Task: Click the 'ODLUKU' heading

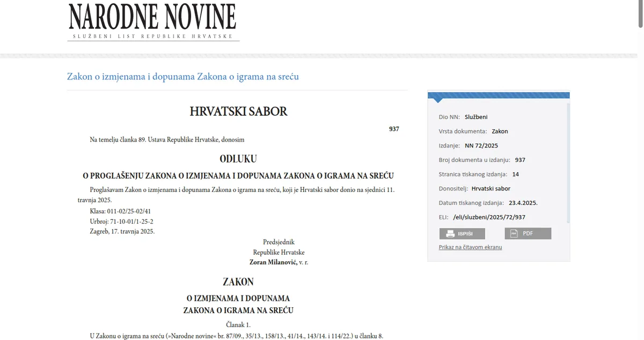Action: [x=238, y=159]
